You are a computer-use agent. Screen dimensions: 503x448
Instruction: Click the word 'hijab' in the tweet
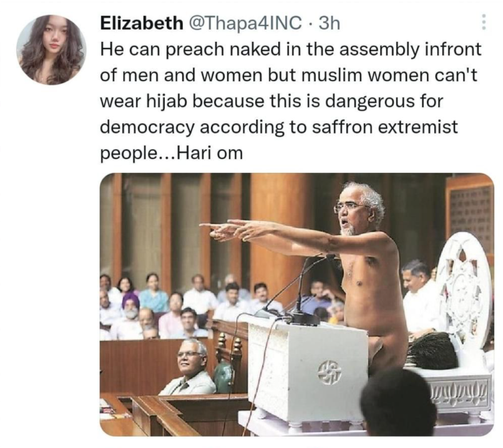[168, 102]
